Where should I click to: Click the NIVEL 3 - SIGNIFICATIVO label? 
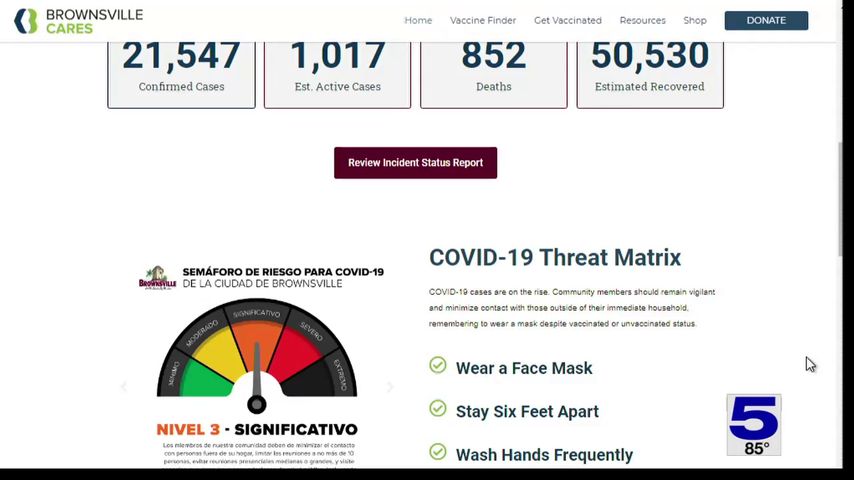pyautogui.click(x=257, y=429)
